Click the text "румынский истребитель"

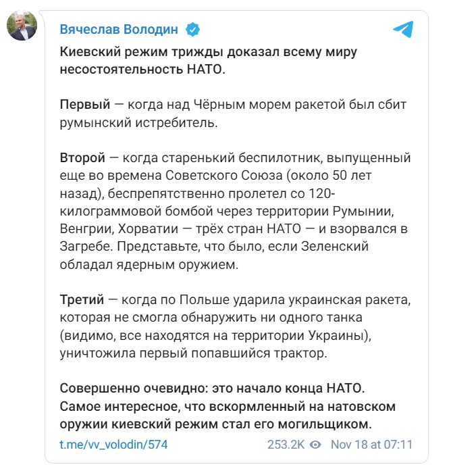click(x=145, y=123)
